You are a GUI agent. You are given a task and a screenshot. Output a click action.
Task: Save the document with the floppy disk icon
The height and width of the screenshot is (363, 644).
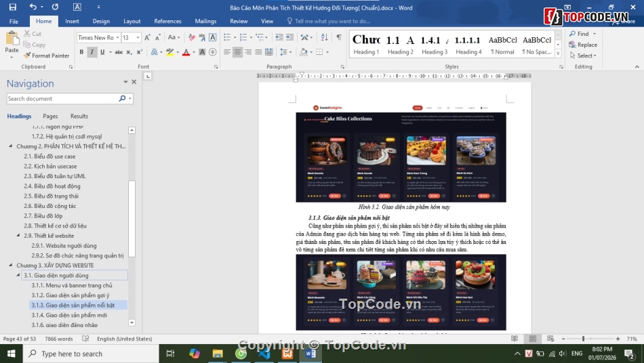pos(13,7)
